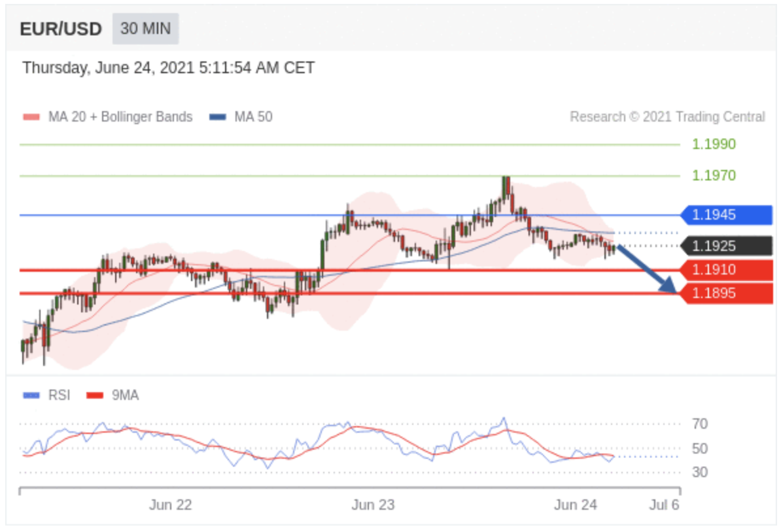Click the black 1.1925 current price tag
Image resolution: width=781 pixels, height=532 pixels.
[x=726, y=246]
